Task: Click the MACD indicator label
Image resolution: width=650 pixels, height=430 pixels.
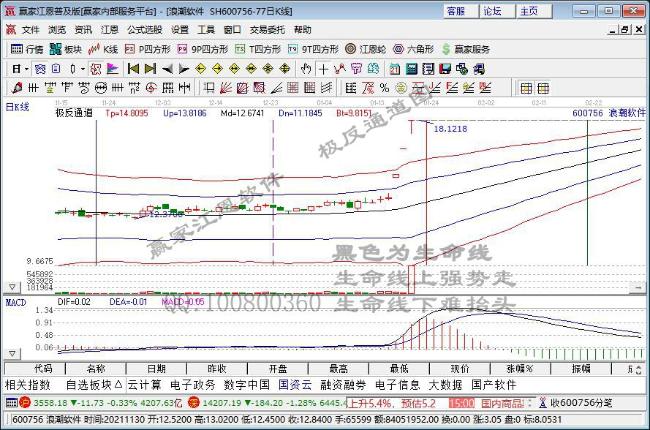Action: (16, 302)
